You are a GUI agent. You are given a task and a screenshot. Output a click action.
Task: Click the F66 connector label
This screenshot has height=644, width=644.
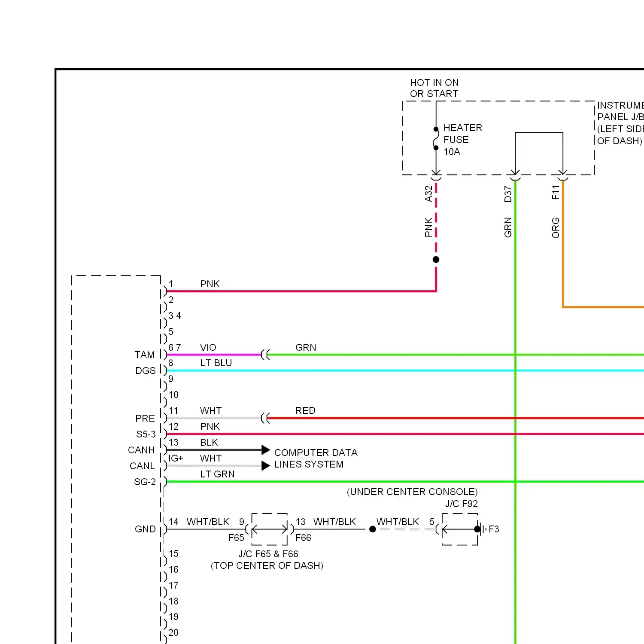pos(303,538)
